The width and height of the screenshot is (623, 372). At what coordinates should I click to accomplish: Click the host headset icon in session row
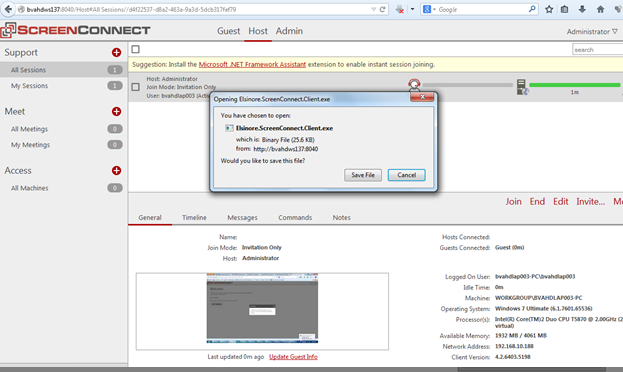pyautogui.click(x=414, y=85)
